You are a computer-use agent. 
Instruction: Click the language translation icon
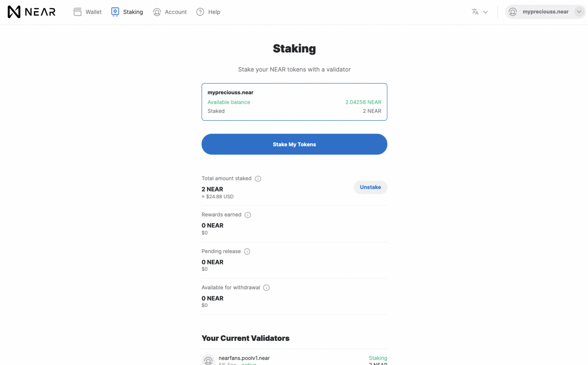click(x=475, y=12)
